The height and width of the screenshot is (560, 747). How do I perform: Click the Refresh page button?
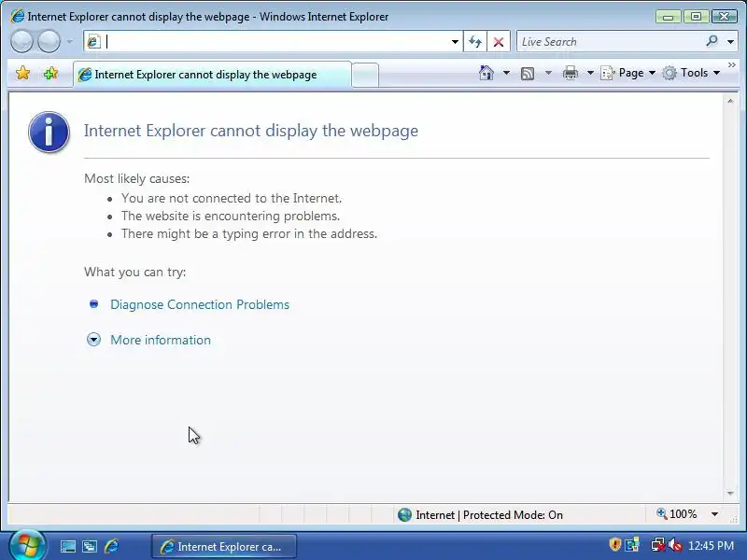point(475,42)
